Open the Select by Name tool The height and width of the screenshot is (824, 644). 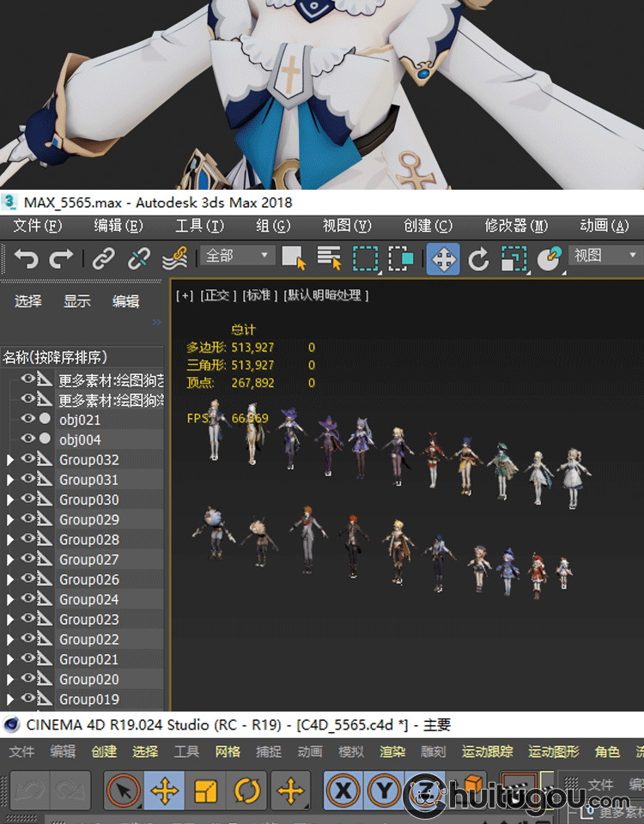coord(329,258)
